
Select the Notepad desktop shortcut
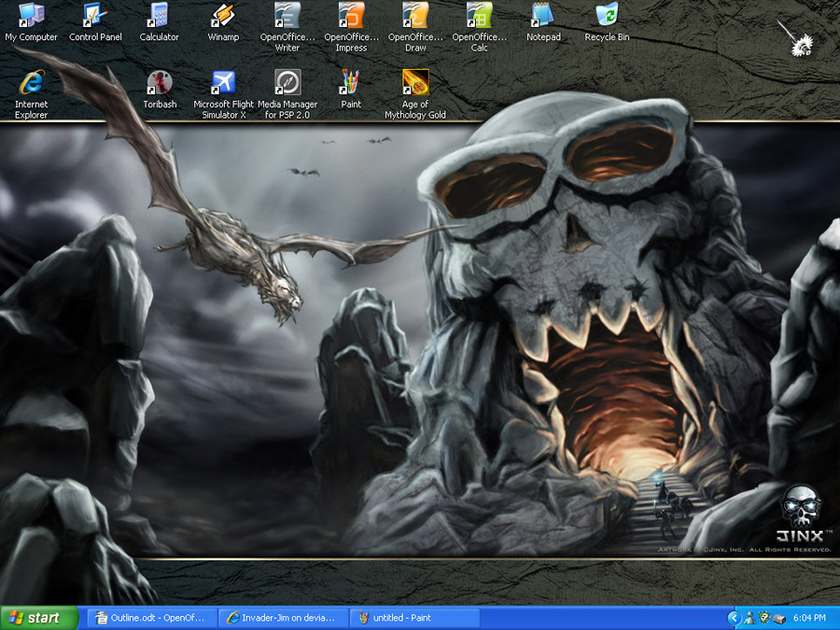(x=543, y=22)
